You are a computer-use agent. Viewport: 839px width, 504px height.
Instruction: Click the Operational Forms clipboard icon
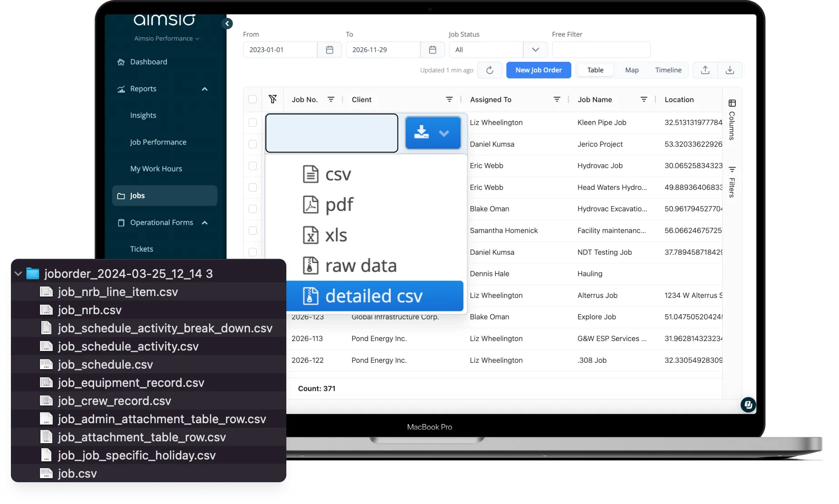[x=121, y=222]
